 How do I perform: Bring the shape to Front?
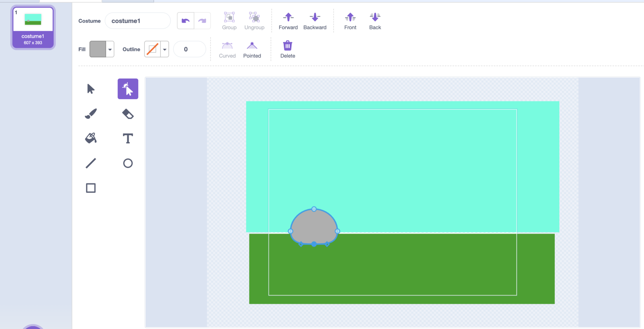coord(350,20)
